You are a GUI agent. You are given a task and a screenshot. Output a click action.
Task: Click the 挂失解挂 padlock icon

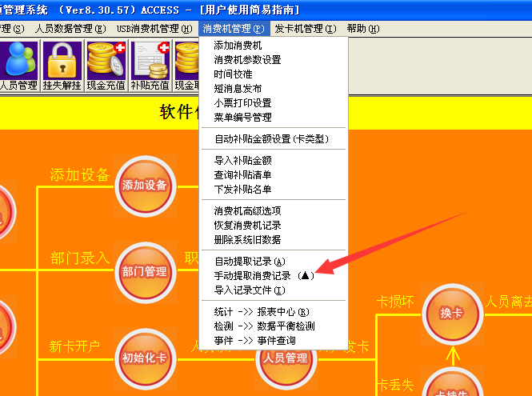point(62,66)
